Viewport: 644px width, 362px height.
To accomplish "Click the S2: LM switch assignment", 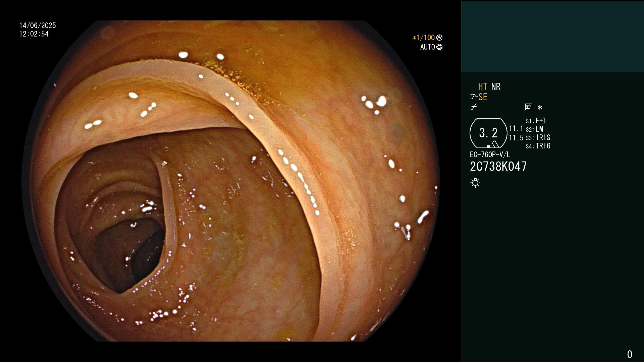I will tap(535, 129).
